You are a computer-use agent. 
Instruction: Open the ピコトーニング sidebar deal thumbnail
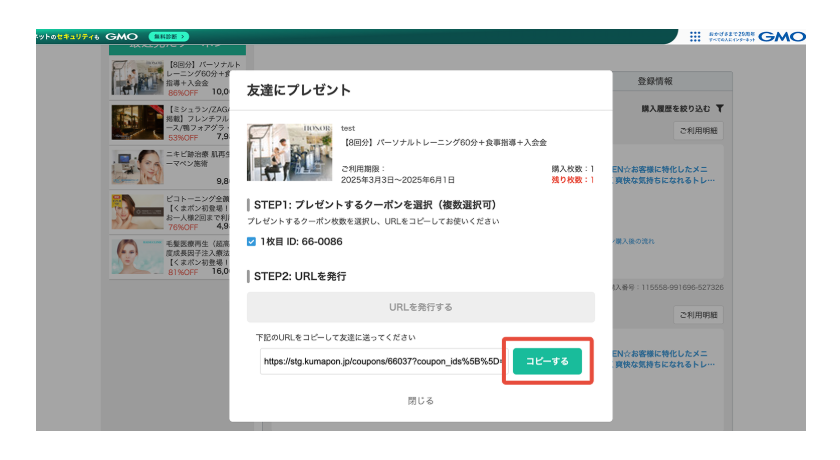(137, 212)
